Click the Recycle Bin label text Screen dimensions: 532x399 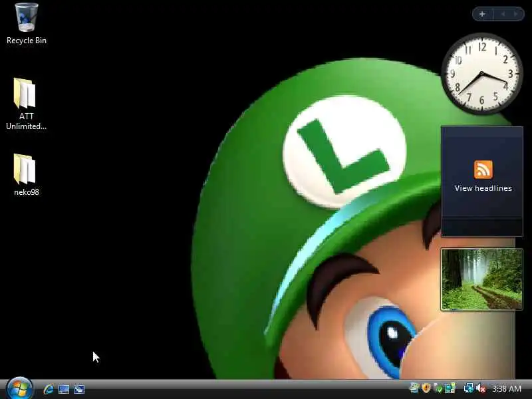click(x=27, y=41)
